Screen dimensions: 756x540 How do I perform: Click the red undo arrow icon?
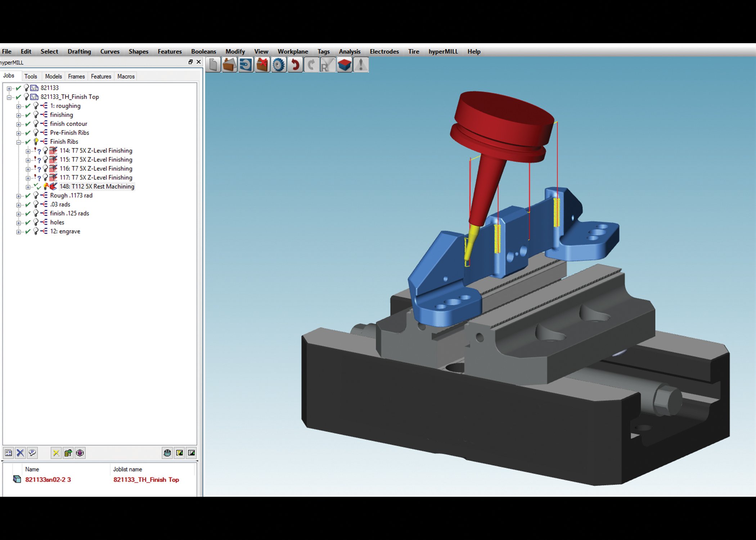[295, 65]
